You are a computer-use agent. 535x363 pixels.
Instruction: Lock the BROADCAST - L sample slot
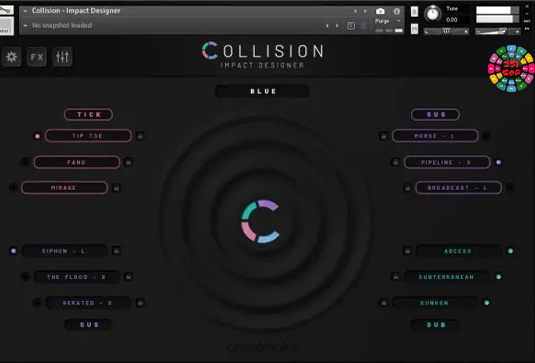click(x=407, y=188)
